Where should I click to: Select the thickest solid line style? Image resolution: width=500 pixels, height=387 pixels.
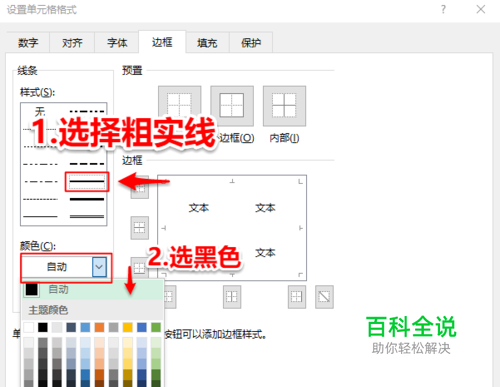pos(87,199)
